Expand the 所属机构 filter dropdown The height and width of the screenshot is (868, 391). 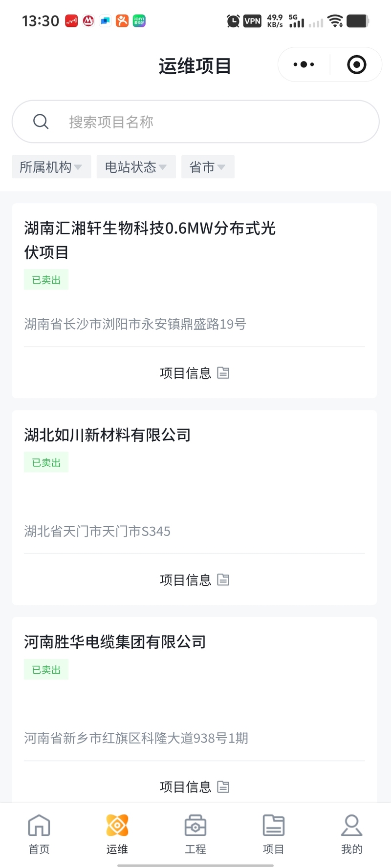tap(51, 167)
